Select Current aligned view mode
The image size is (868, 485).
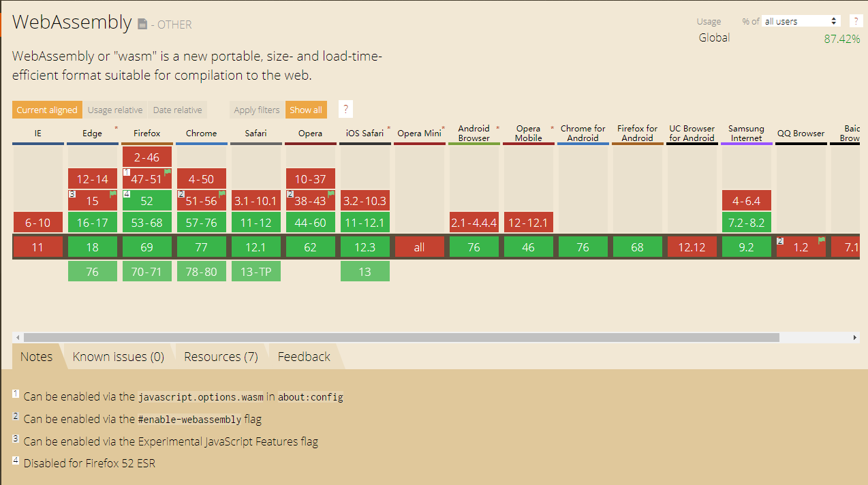click(x=47, y=110)
